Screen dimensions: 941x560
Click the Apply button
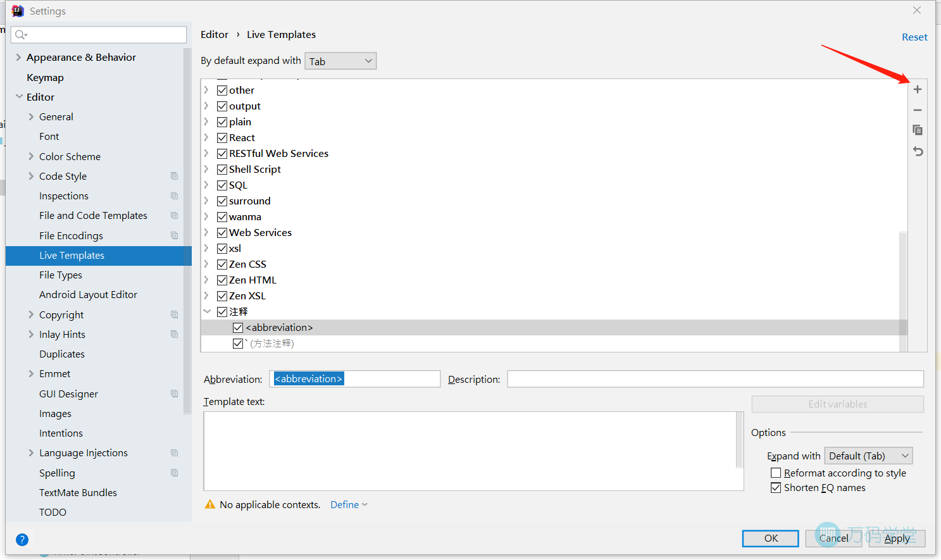pos(897,538)
